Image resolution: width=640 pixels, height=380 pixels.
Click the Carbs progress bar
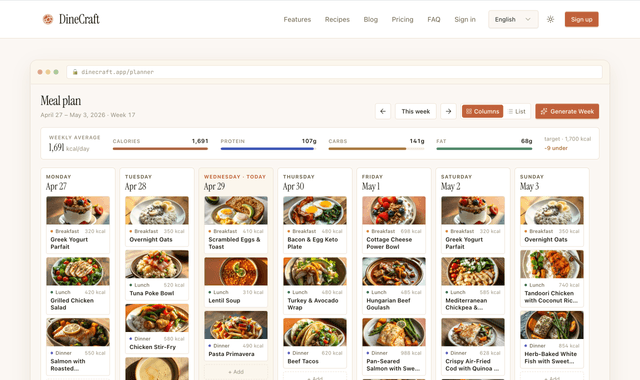click(x=376, y=149)
